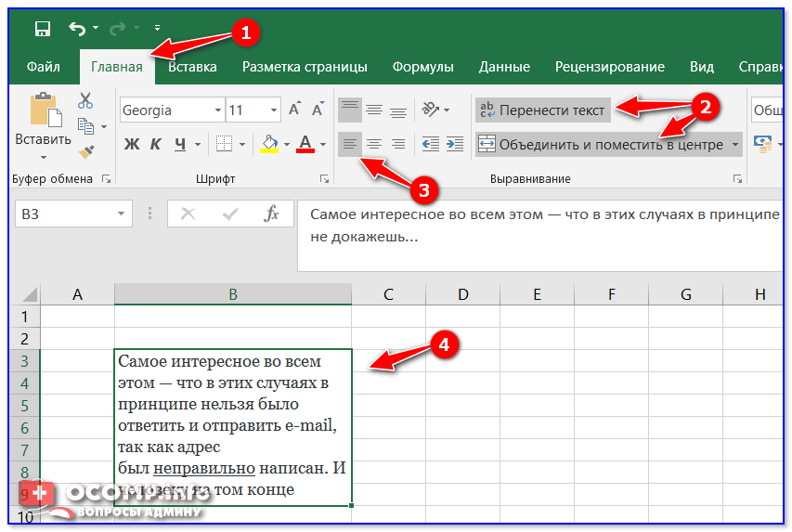
Task: Open the Разметка страницы tab
Action: point(305,67)
